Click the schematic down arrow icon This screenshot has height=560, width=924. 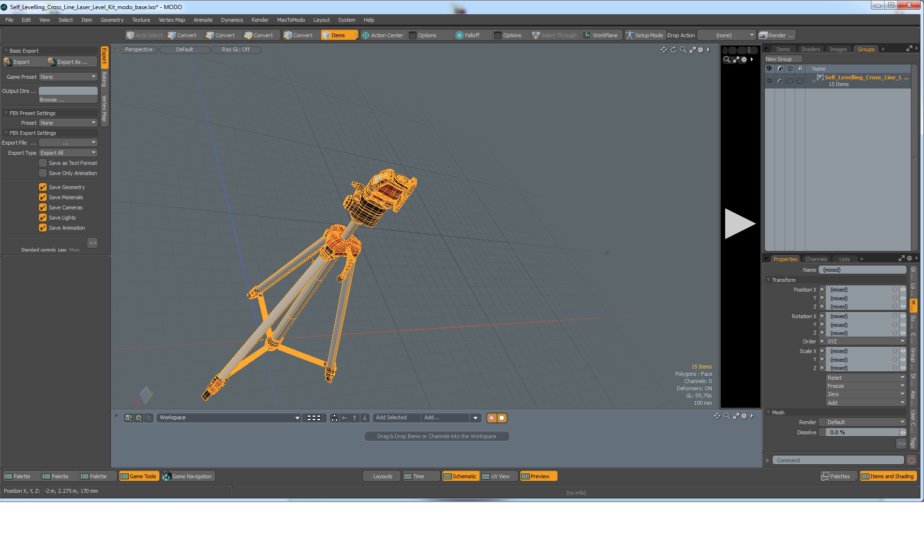[365, 418]
